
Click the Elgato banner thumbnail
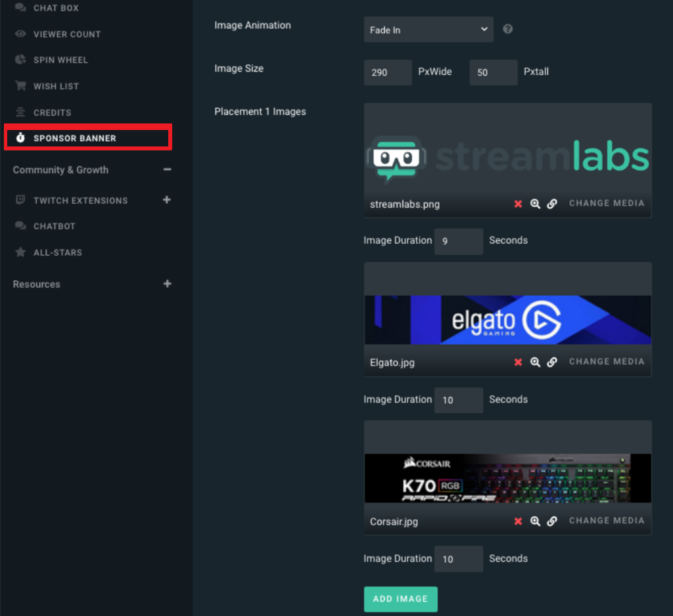coord(508,320)
